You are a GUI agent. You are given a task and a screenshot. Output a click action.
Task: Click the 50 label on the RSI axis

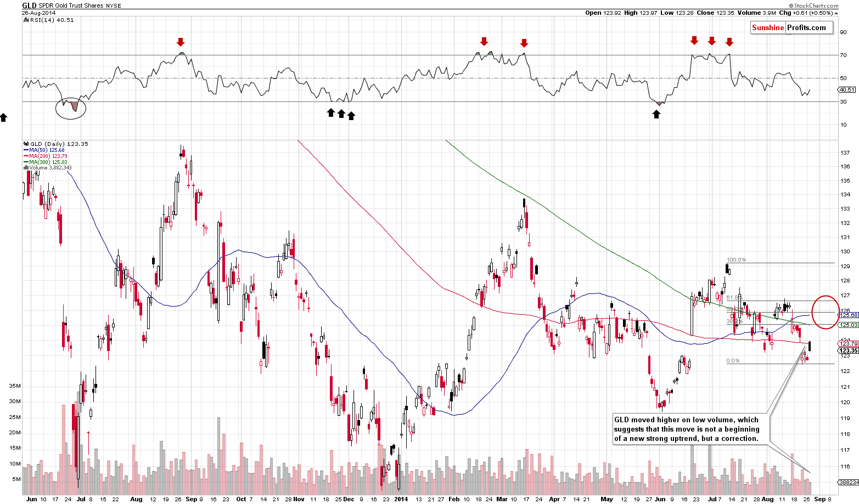click(x=844, y=78)
